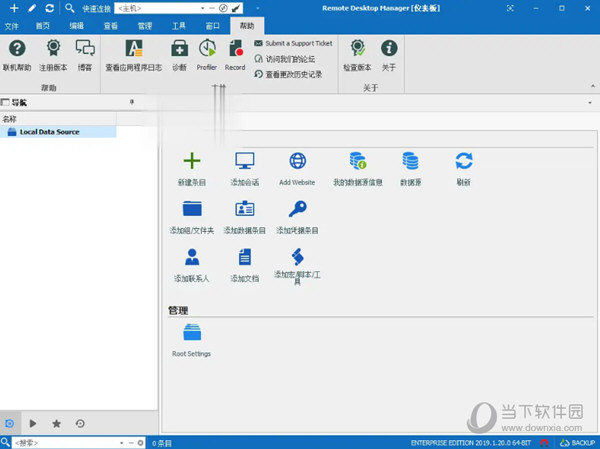Start the Profiler tool
600x449 pixels.
207,48
